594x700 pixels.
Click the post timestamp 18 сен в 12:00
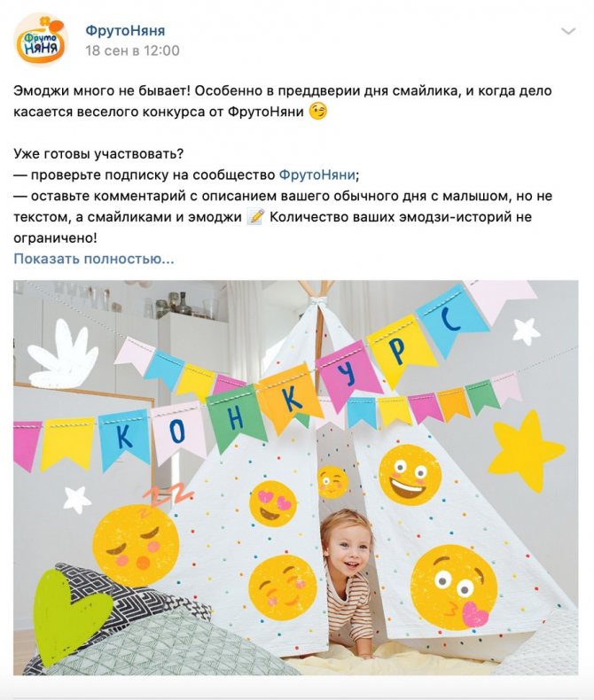tap(132, 51)
